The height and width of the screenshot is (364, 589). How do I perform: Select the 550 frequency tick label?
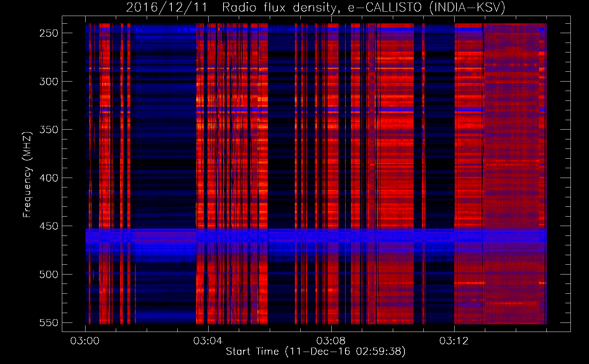pyautogui.click(x=49, y=323)
